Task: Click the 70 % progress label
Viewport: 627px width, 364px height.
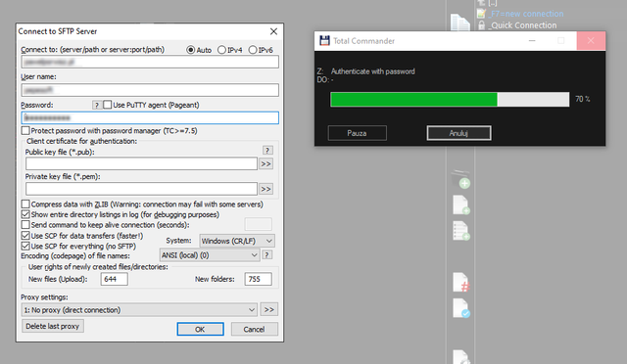Action: (583, 99)
